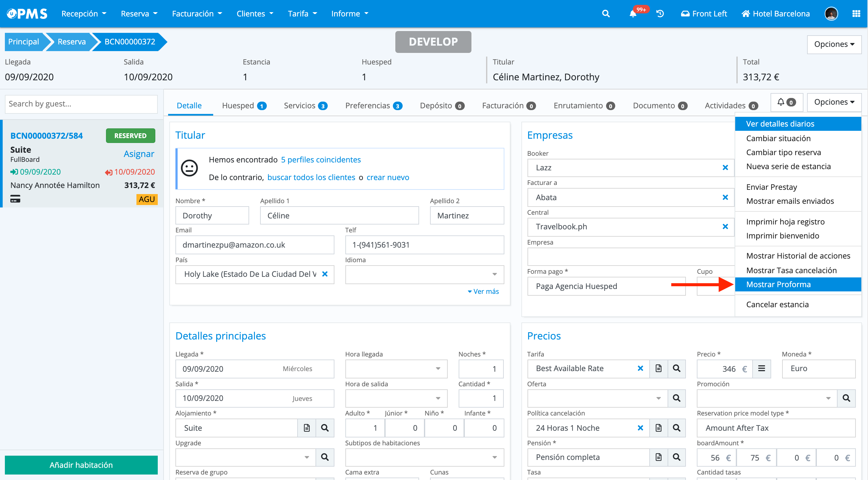Click search icon next to Alojamiento Suite

(325, 428)
